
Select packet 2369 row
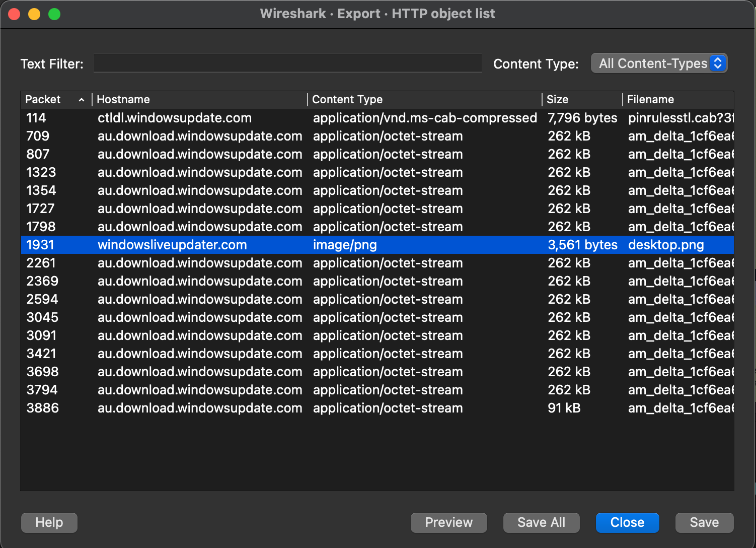pyautogui.click(x=377, y=281)
